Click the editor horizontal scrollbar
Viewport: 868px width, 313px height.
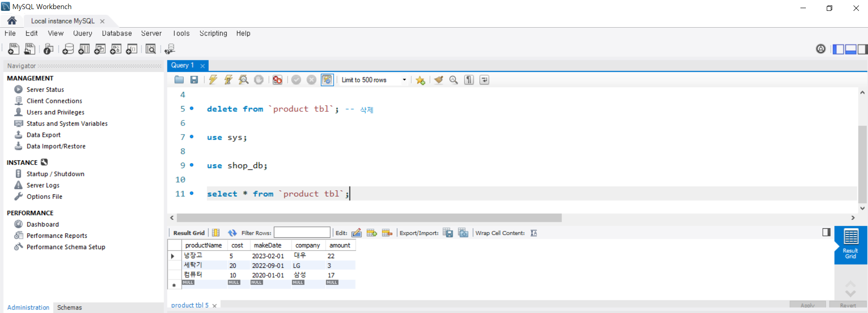click(369, 218)
